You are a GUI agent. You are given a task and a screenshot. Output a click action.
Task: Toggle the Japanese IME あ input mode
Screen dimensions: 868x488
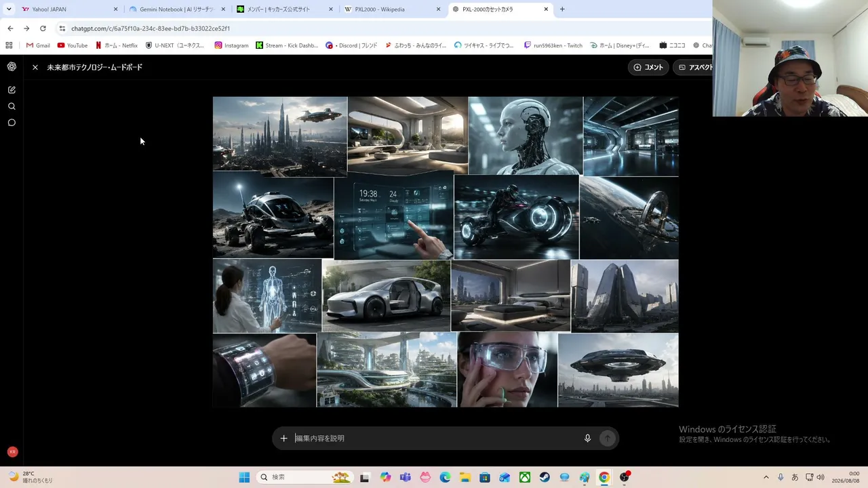(x=795, y=477)
